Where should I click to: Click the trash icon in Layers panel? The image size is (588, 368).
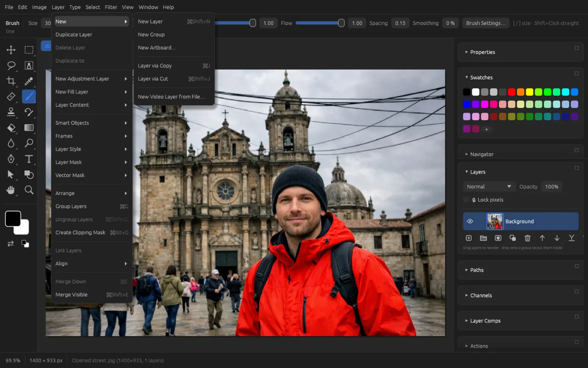click(527, 238)
